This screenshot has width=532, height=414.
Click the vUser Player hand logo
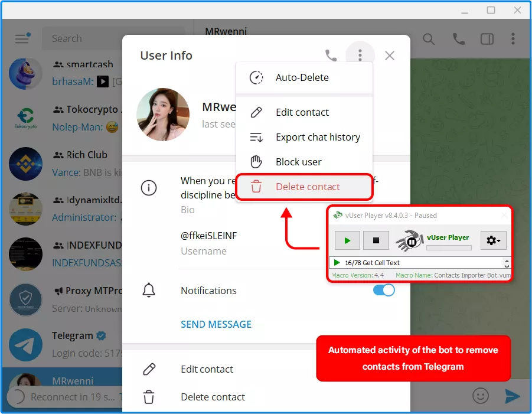click(x=410, y=240)
